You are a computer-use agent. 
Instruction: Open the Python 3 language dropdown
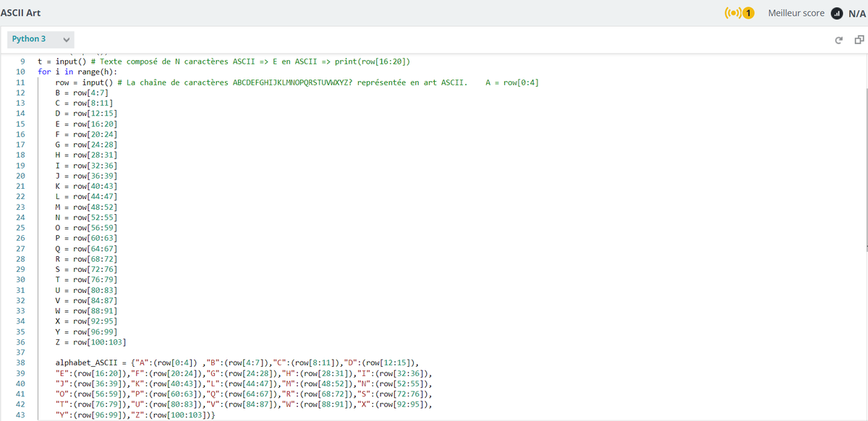click(x=41, y=39)
